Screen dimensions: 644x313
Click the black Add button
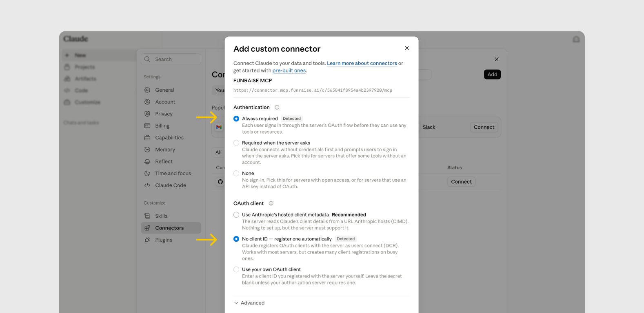click(x=492, y=74)
